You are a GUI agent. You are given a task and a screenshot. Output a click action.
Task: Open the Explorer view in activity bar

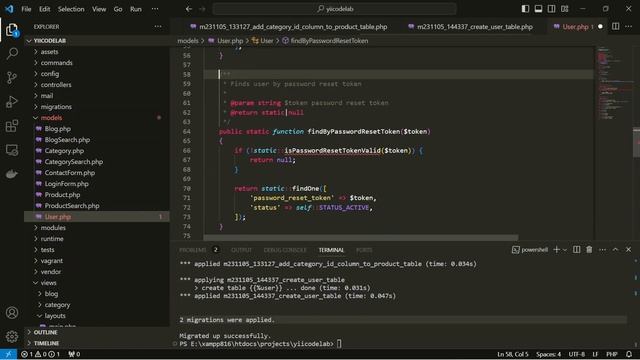pyautogui.click(x=12, y=29)
